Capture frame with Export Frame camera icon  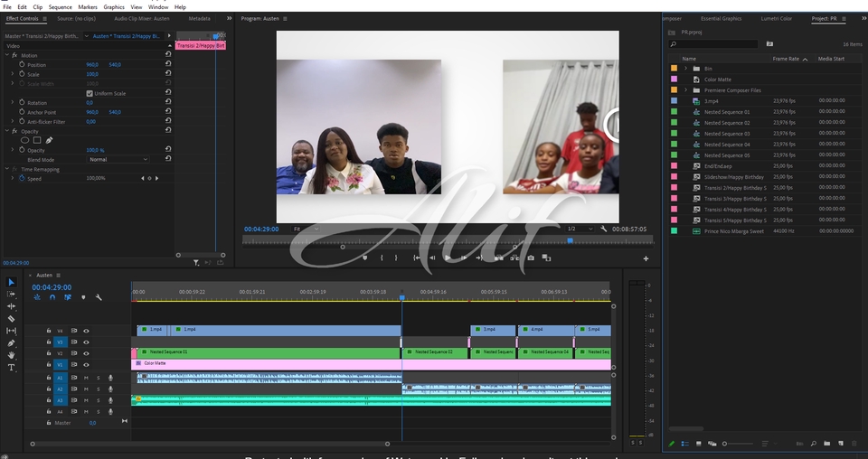[x=531, y=258]
